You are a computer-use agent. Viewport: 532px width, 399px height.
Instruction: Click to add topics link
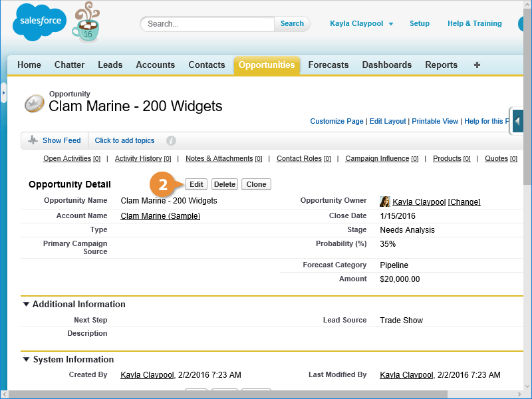(124, 140)
